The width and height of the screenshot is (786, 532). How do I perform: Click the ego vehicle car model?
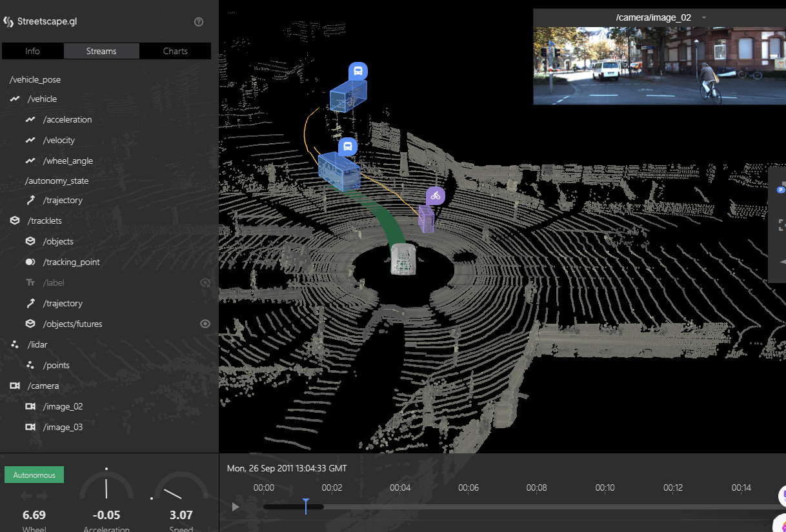[403, 259]
